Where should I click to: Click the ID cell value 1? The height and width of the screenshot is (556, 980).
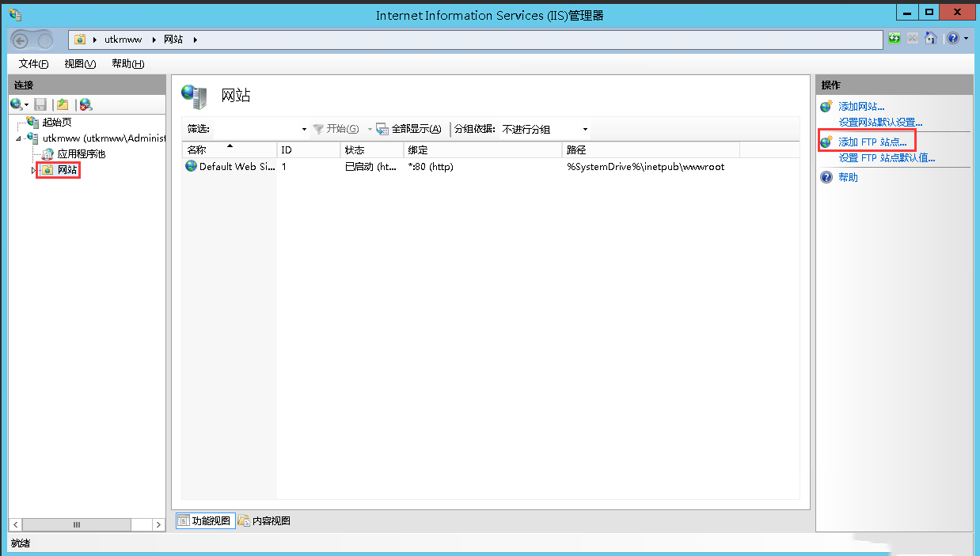(x=284, y=167)
